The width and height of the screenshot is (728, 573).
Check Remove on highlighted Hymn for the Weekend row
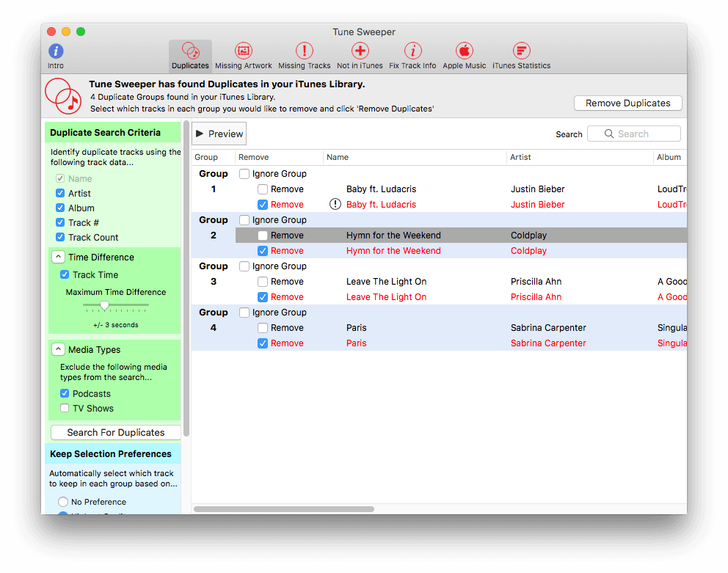(263, 236)
